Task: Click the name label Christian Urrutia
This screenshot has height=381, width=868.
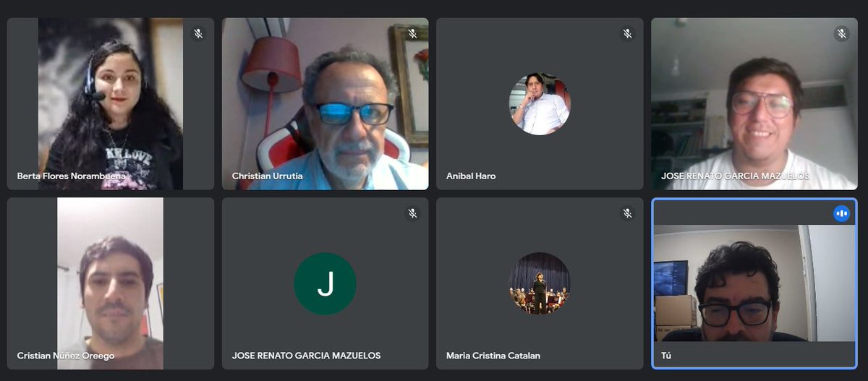Action: coord(267,176)
